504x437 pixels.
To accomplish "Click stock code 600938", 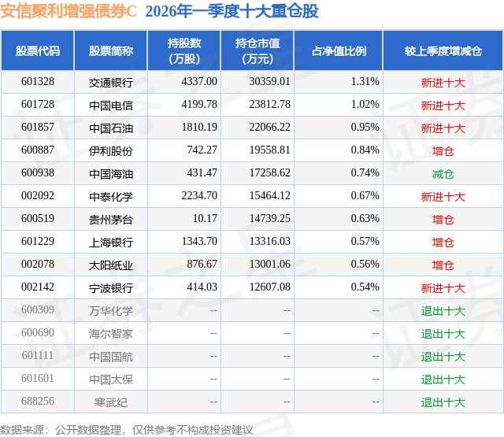I will (x=38, y=173).
